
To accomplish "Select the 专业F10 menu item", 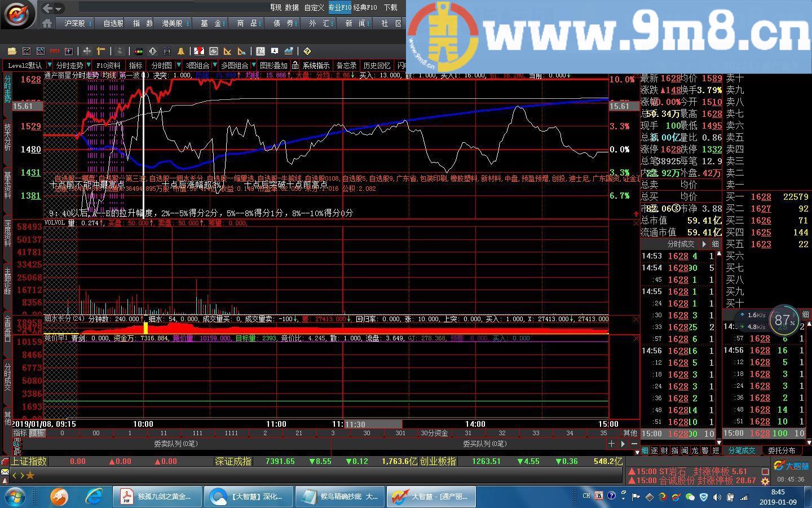I will tap(339, 7).
